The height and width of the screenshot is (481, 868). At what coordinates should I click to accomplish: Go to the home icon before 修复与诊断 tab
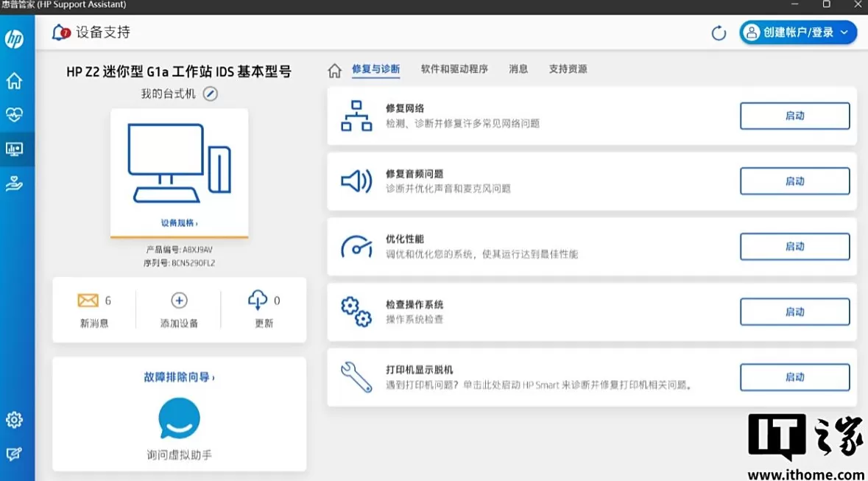[334, 70]
